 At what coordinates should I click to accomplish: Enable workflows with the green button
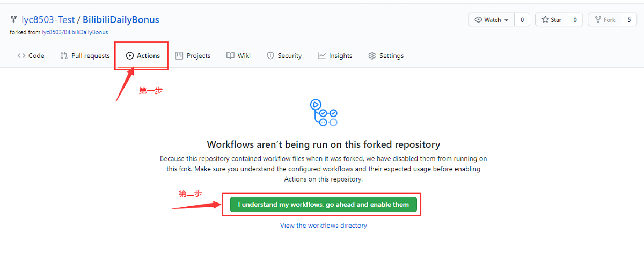click(x=323, y=205)
